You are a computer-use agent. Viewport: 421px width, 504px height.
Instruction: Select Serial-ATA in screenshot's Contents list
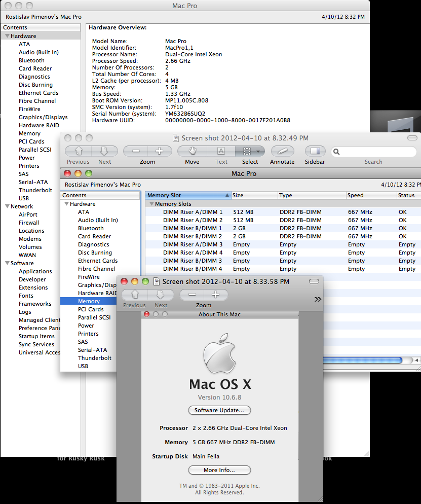(x=93, y=350)
